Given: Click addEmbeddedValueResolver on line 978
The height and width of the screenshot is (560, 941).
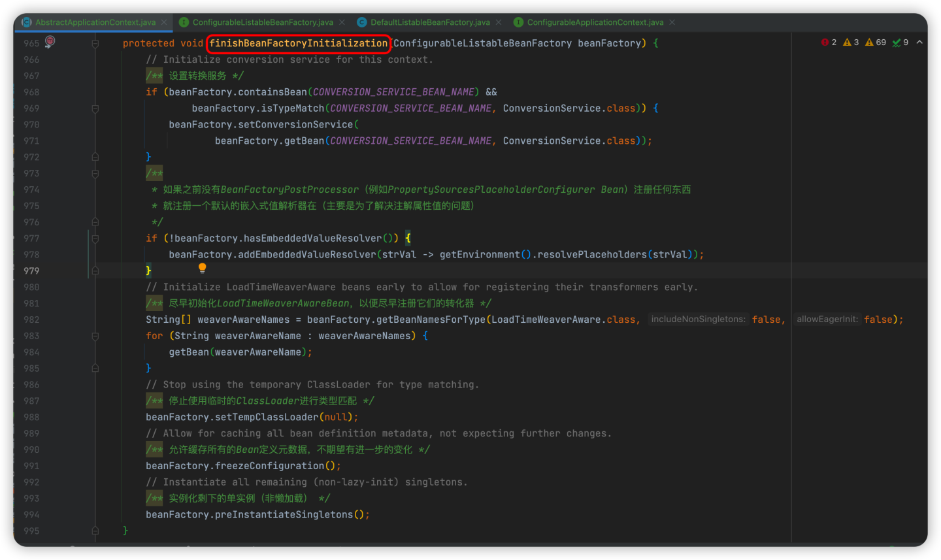Looking at the screenshot, I should pyautogui.click(x=307, y=255).
